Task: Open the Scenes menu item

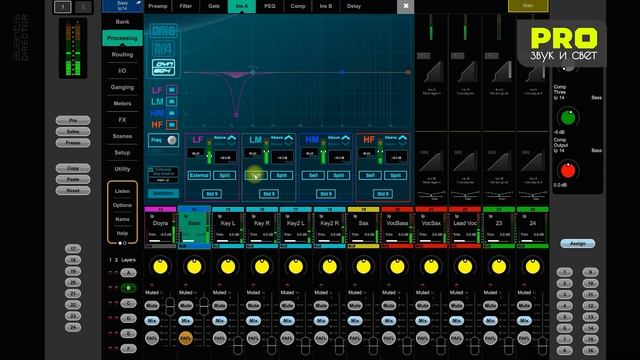Action: click(122, 136)
